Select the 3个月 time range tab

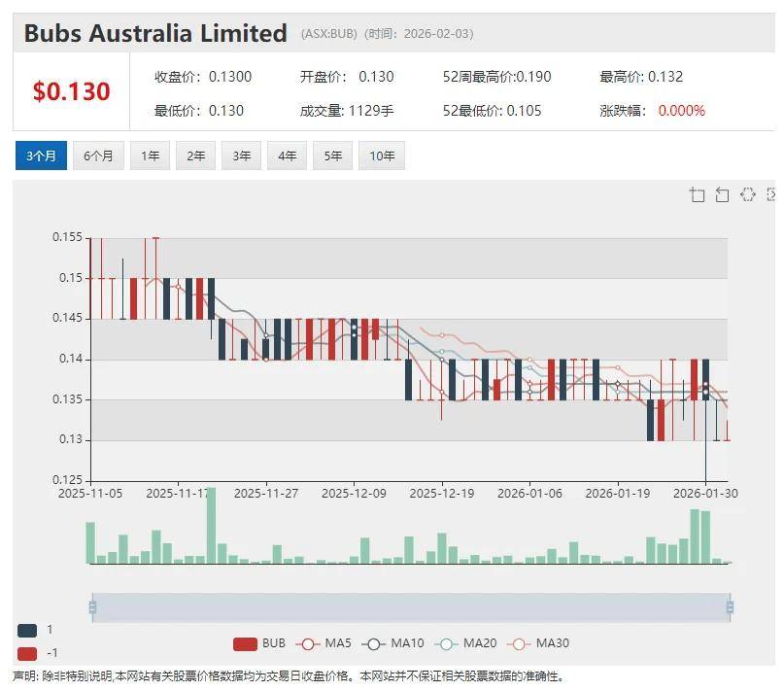click(x=41, y=155)
